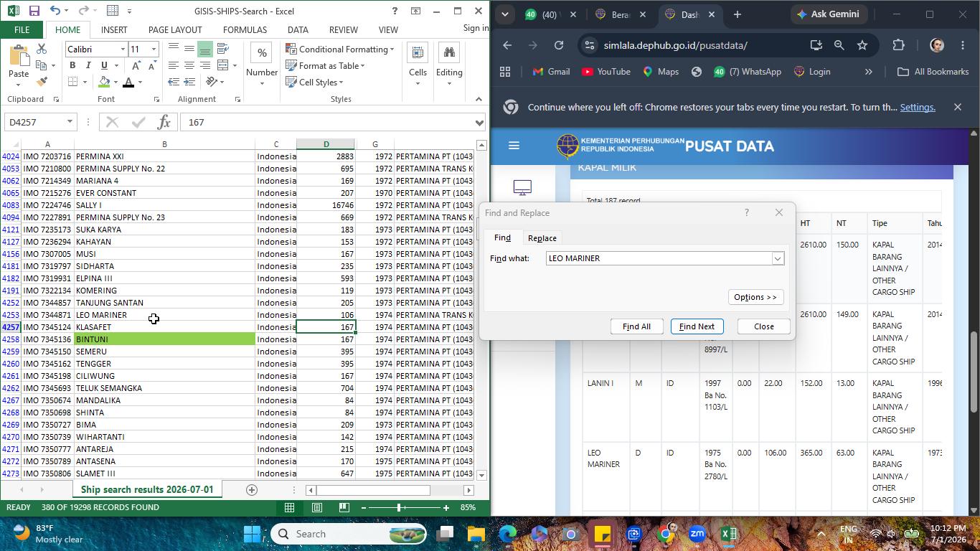Bookmark this page with star icon
The width and height of the screenshot is (980, 551).
862,45
